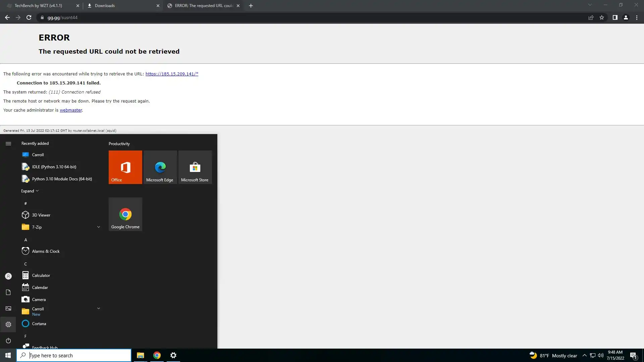
Task: Open Calculator from the app list
Action: (x=41, y=276)
